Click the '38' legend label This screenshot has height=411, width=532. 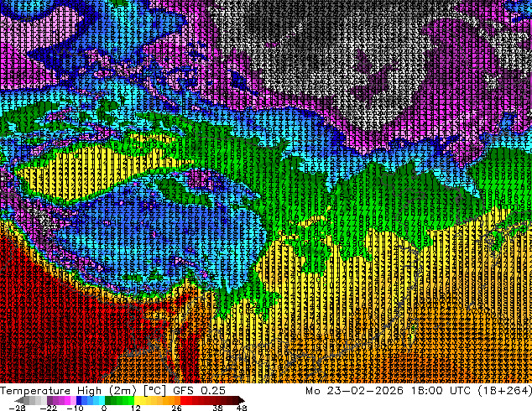218,408
